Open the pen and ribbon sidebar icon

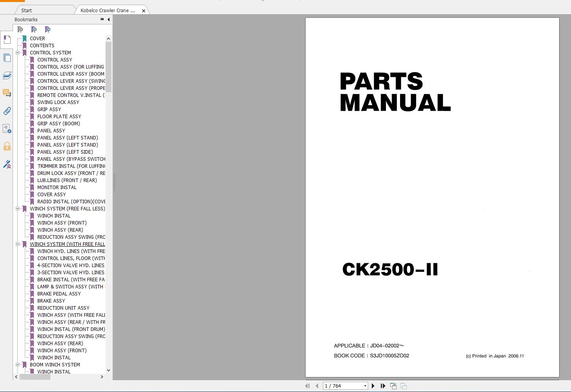pos(7,164)
